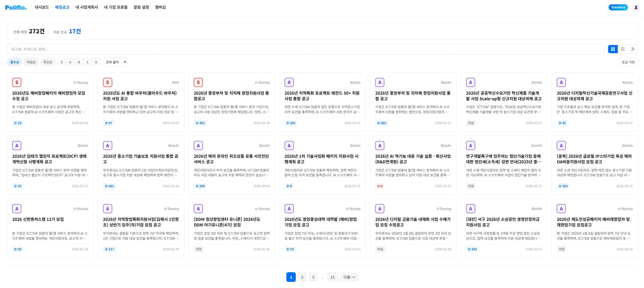Click the S grade badge on 예비창업패키지 card

coord(17,82)
